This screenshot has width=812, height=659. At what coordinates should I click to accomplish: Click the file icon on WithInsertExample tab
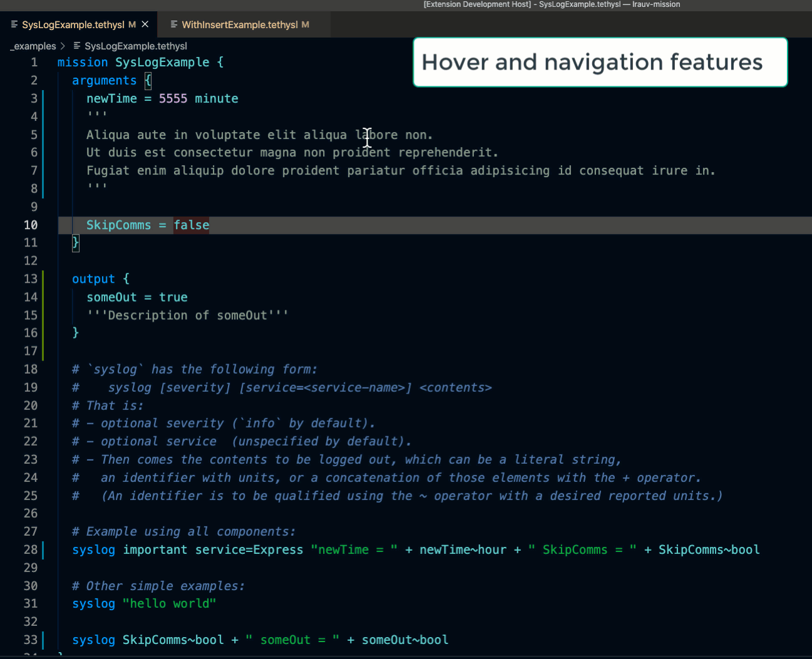(174, 24)
